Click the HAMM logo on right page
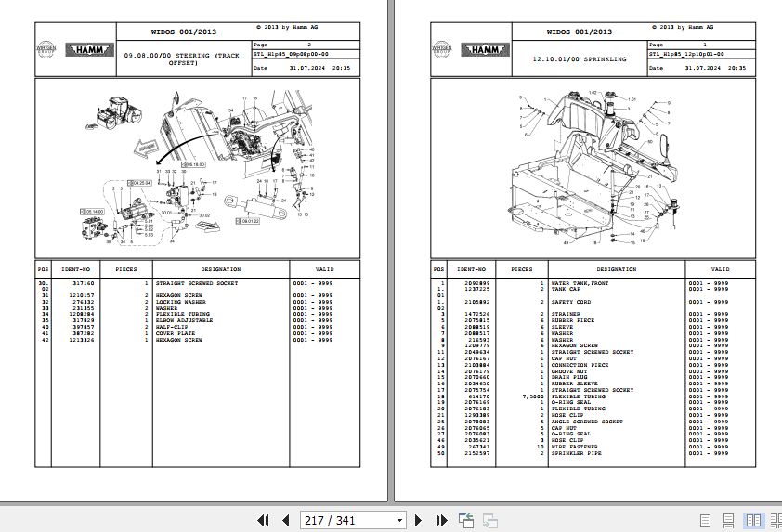 pyautogui.click(x=485, y=49)
